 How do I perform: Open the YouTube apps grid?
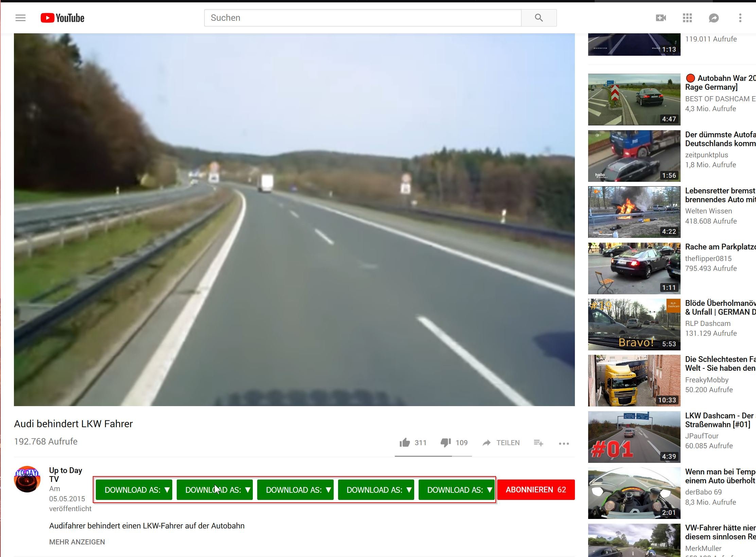coord(687,18)
